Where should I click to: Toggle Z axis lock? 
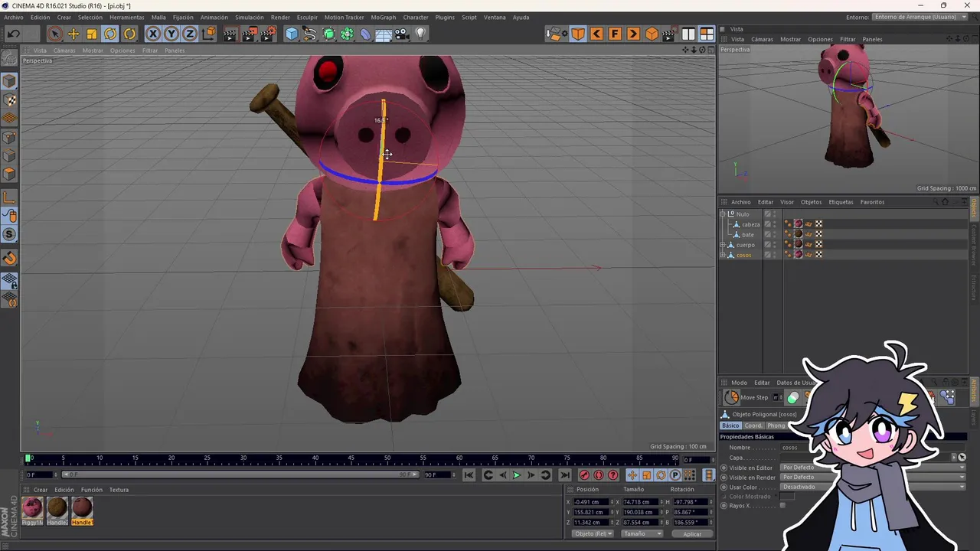coord(190,34)
